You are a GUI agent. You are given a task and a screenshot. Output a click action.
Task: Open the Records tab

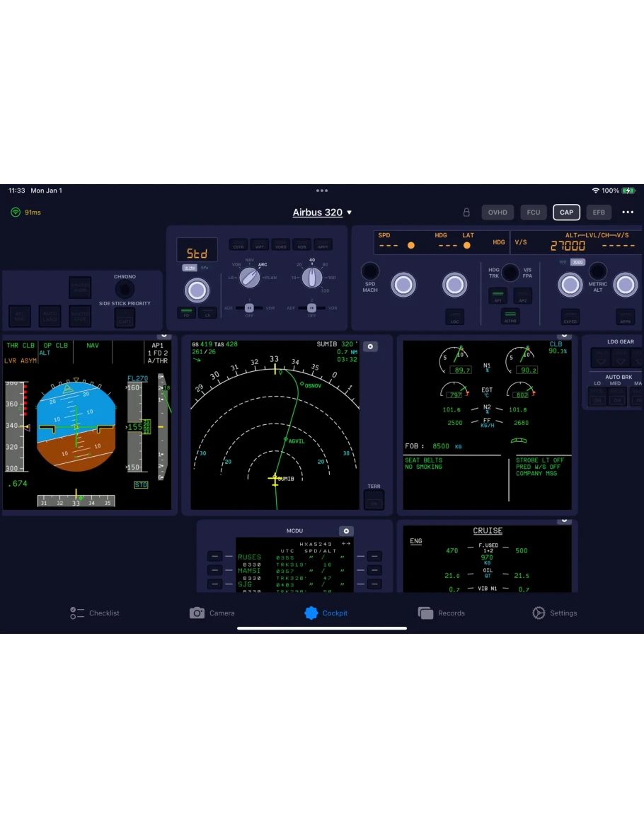pyautogui.click(x=441, y=613)
